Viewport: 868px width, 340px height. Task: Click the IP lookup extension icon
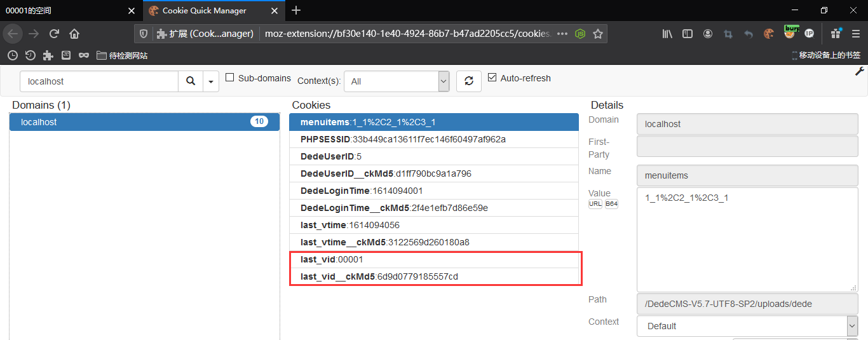pyautogui.click(x=809, y=33)
